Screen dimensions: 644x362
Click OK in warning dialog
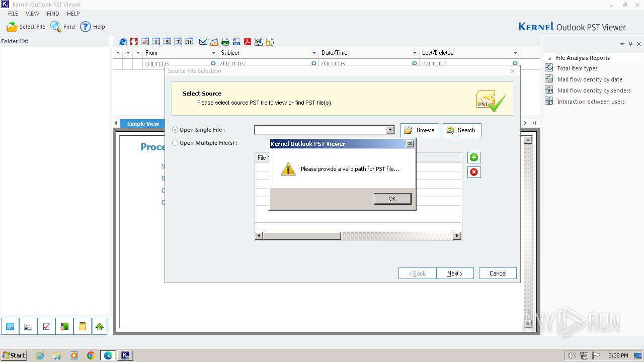[392, 199]
